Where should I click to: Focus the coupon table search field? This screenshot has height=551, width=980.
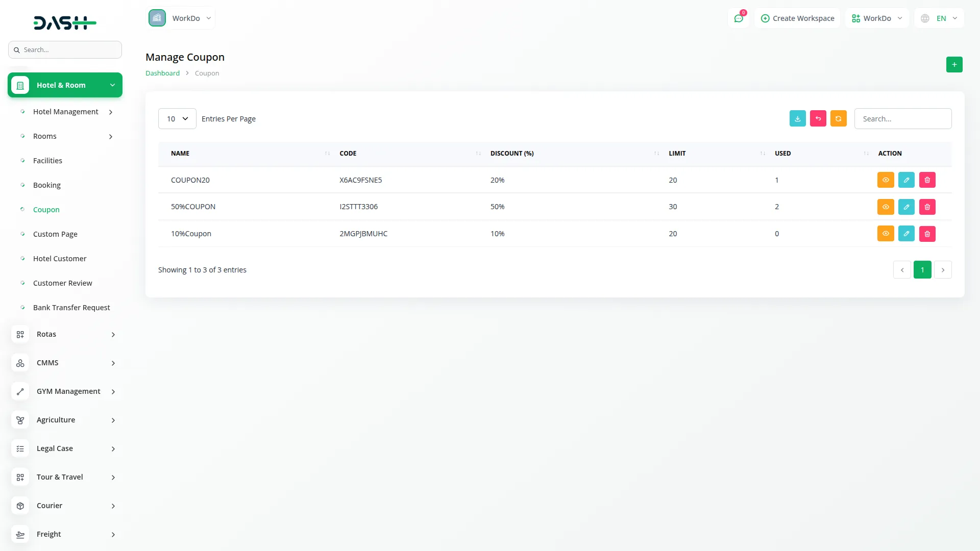(902, 119)
